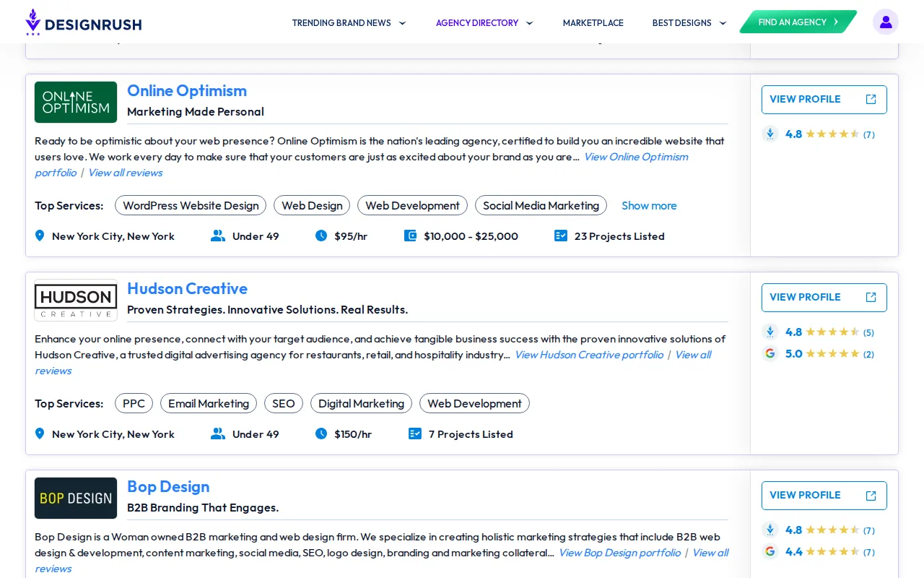Open Agency Directory menu

coord(477,23)
